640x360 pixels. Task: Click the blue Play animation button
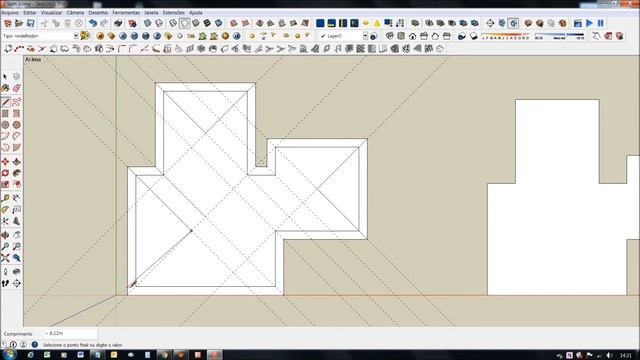[x=589, y=23]
